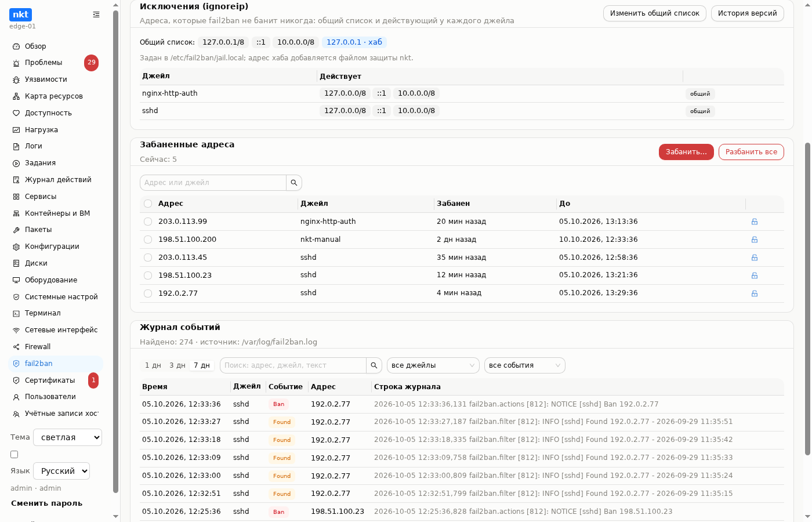Click unlock icon for 198.51.100.200 row
Screen dimensions: 812x522
[755, 240]
